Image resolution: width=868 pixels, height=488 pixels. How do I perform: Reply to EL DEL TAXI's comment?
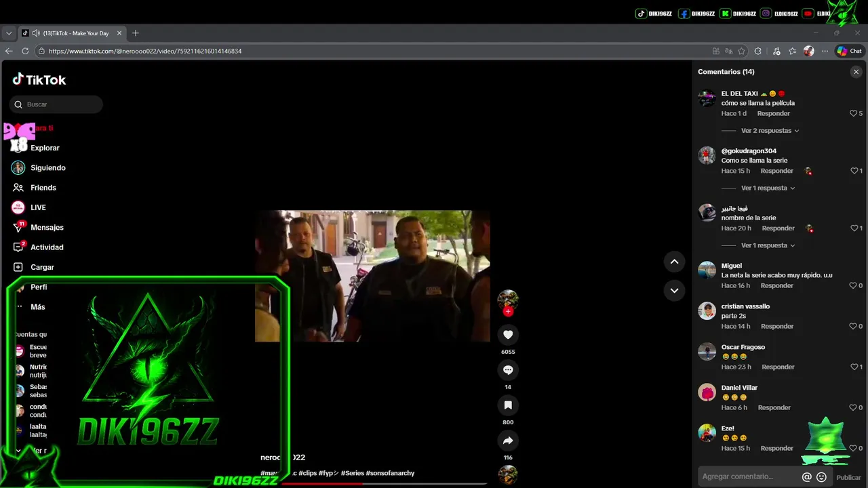click(x=773, y=114)
